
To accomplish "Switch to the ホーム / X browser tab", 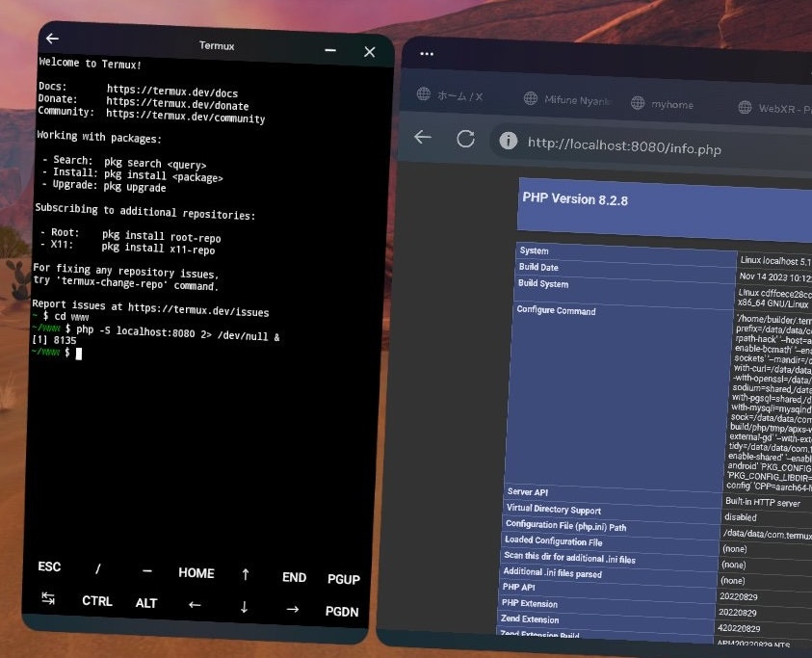I will 450,95.
